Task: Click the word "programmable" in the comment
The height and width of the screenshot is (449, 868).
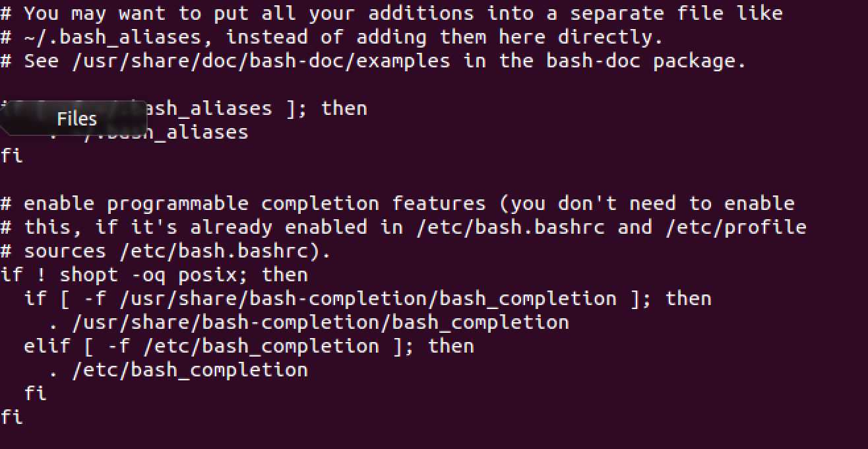Action: (x=177, y=203)
